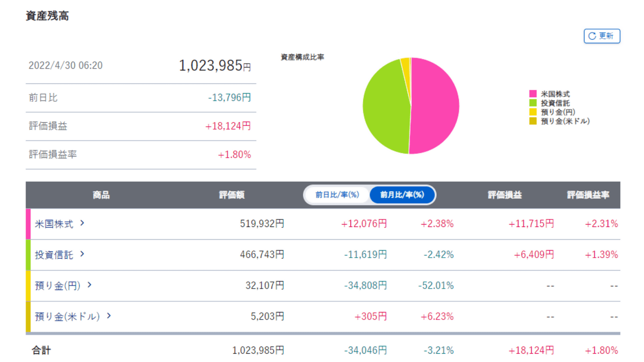Image resolution: width=644 pixels, height=362 pixels.
Task: Click the 預り金(米ドル) legend label
Action: [565, 121]
